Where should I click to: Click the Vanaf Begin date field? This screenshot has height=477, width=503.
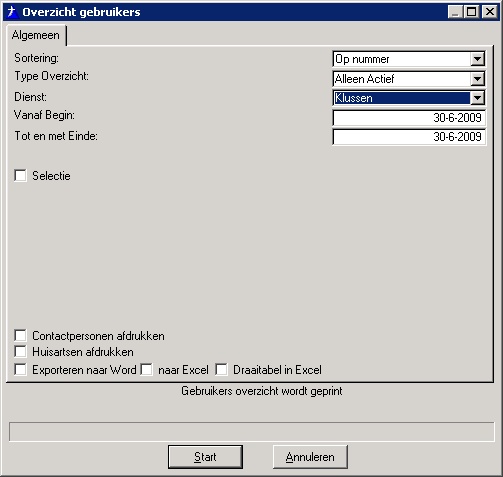pyautogui.click(x=409, y=118)
